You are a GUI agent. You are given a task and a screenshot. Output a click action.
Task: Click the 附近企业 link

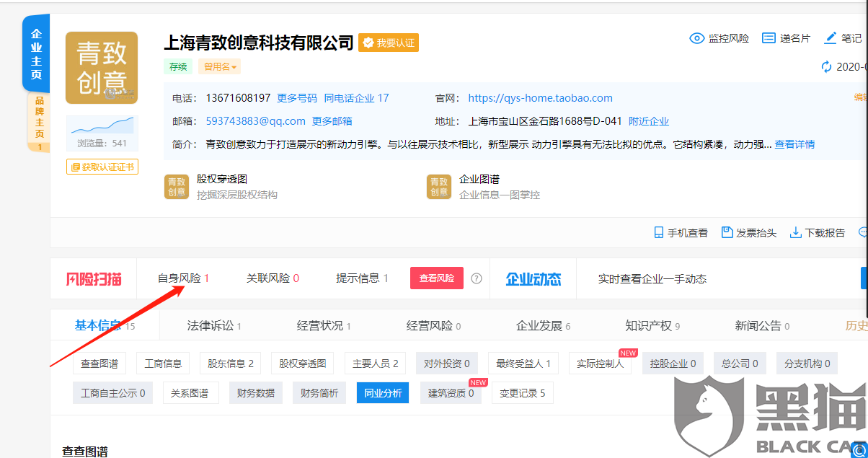click(x=649, y=121)
